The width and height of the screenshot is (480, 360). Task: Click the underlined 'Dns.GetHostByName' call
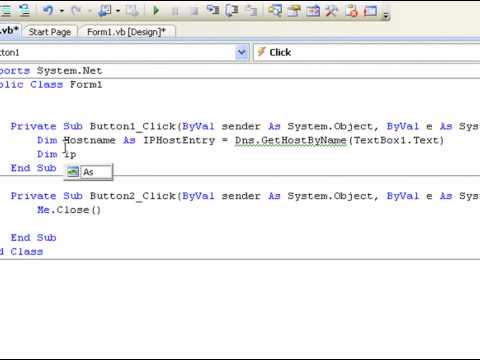[x=291, y=140]
